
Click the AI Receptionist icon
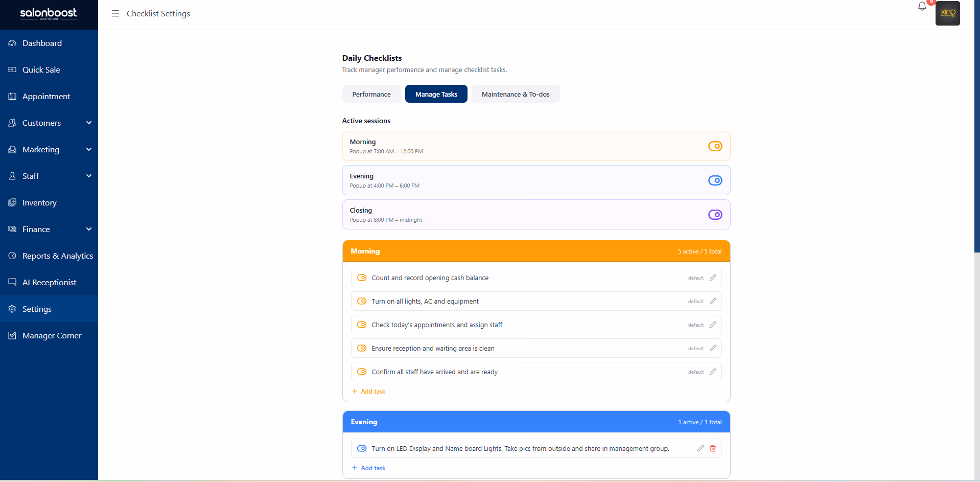pyautogui.click(x=12, y=282)
